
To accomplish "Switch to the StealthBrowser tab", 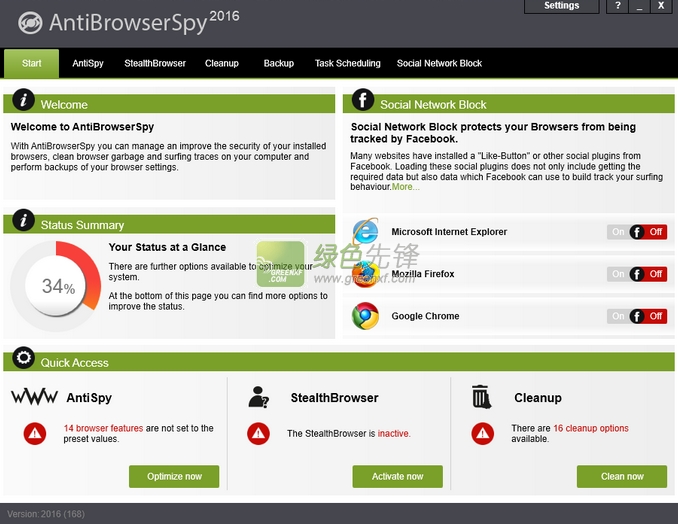I will click(155, 64).
